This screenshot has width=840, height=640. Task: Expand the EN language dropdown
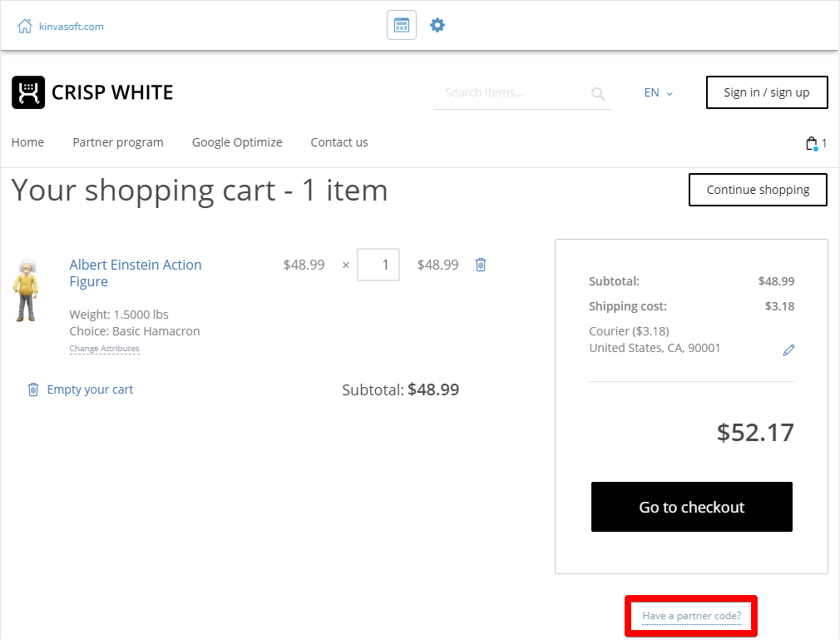pos(658,92)
